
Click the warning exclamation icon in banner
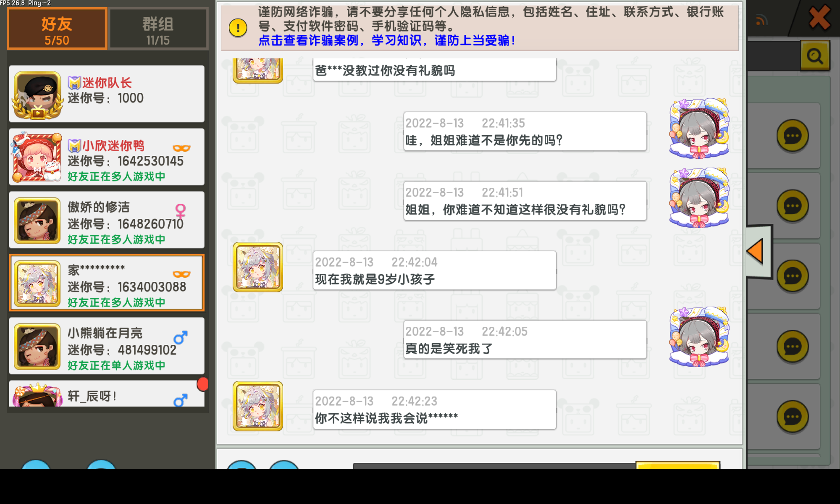coord(238,28)
